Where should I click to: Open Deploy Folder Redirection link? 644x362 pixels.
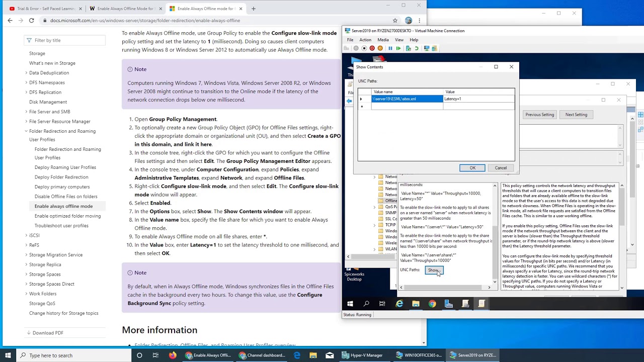[x=61, y=177]
